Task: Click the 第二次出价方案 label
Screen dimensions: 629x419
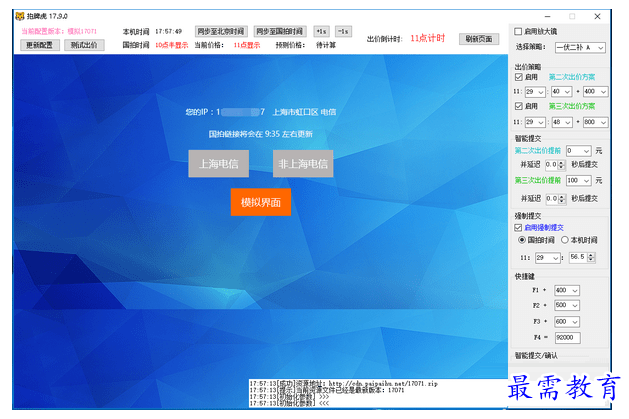Action: click(x=572, y=77)
